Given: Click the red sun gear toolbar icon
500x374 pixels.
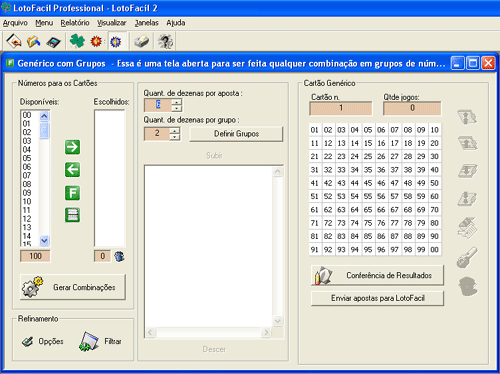Looking at the screenshot, I should tap(96, 42).
